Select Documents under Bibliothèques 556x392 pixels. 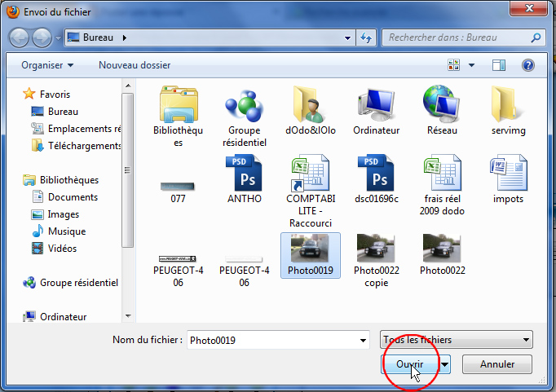coord(73,197)
